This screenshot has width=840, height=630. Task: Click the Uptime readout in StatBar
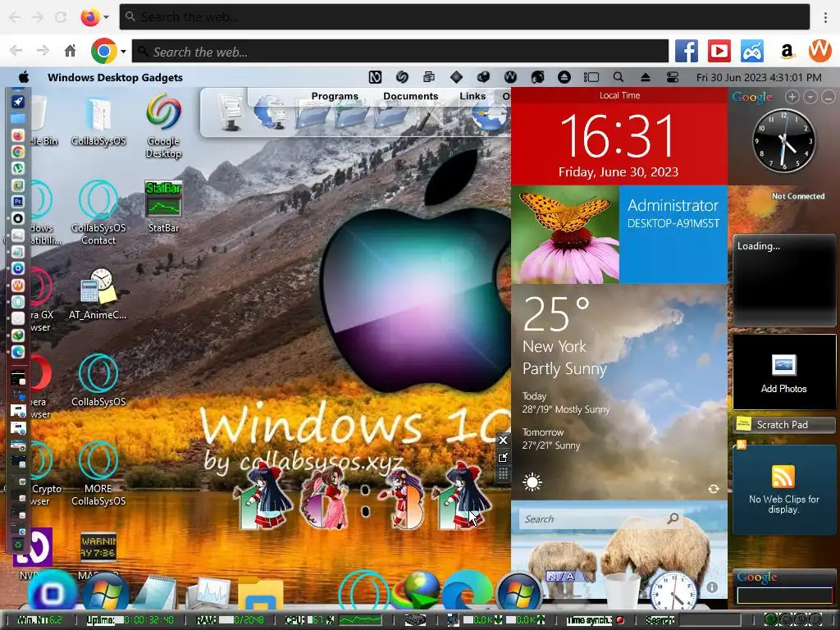[131, 620]
